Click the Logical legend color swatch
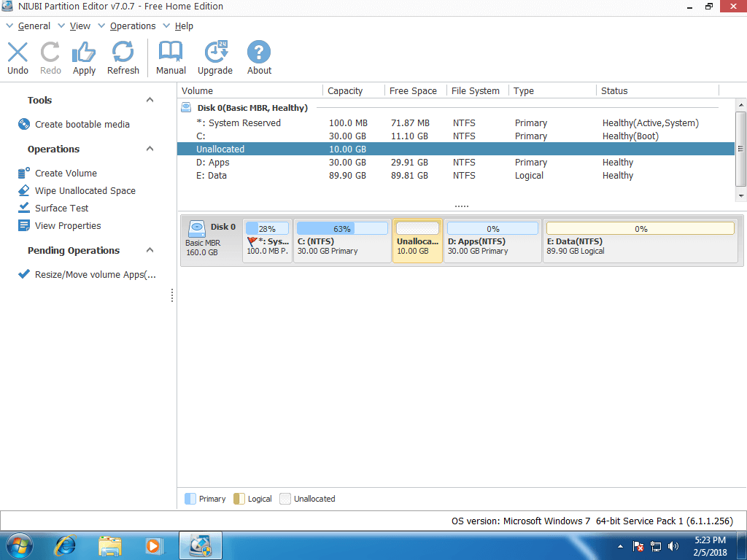Image resolution: width=747 pixels, height=560 pixels. pos(239,499)
